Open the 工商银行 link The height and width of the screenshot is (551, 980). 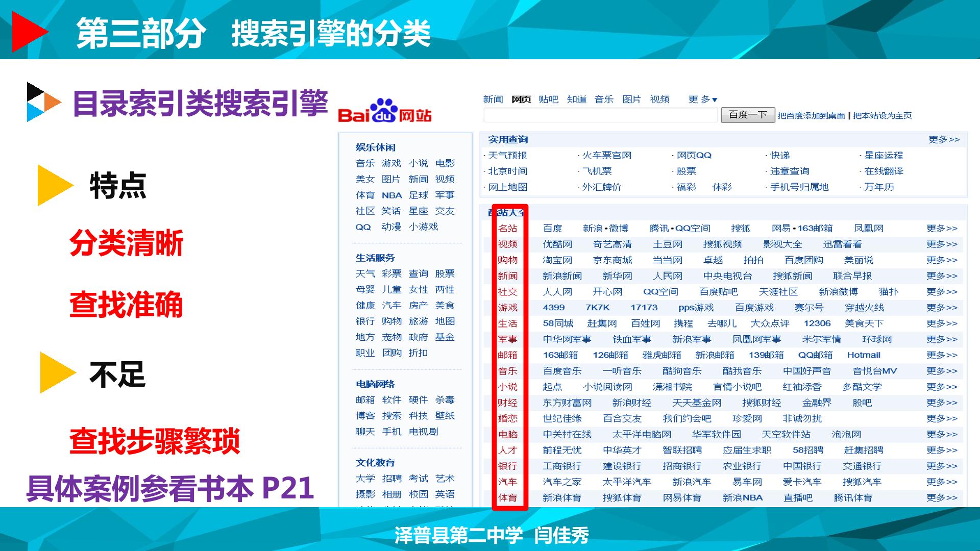tap(562, 466)
